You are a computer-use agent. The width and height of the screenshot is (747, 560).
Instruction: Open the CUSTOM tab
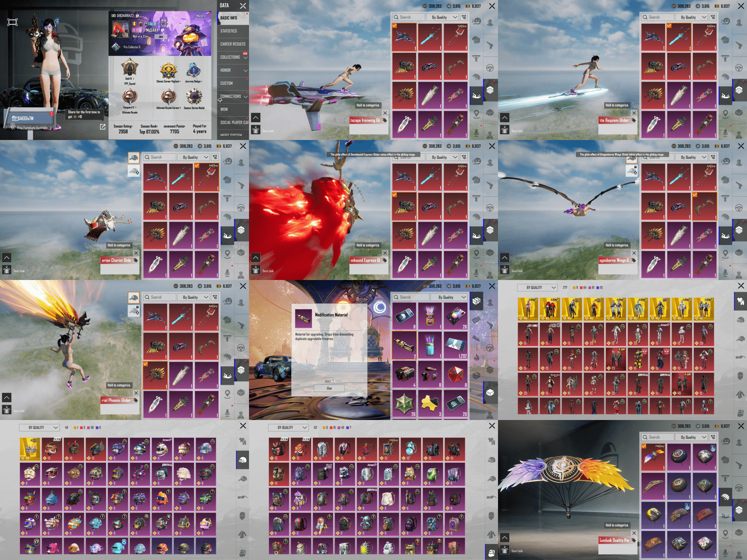(x=233, y=83)
